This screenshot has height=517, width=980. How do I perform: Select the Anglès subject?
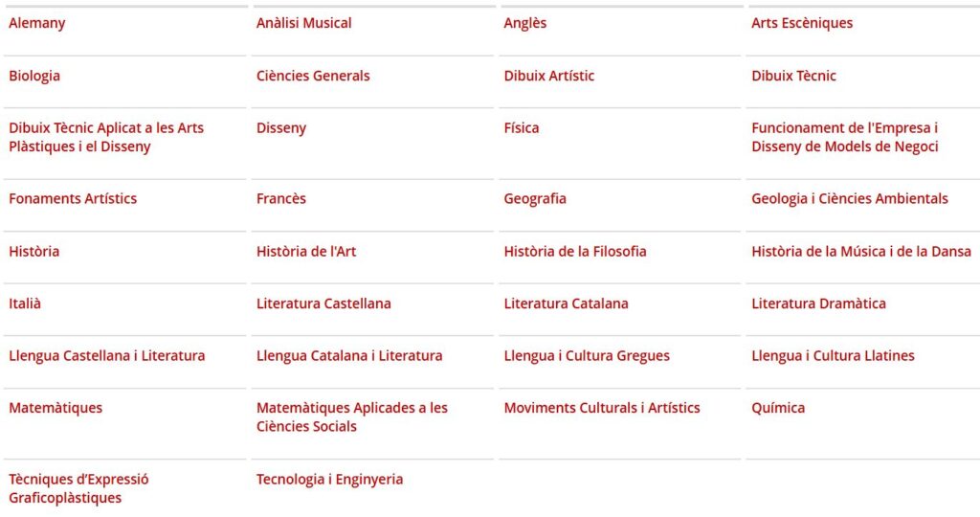click(525, 23)
